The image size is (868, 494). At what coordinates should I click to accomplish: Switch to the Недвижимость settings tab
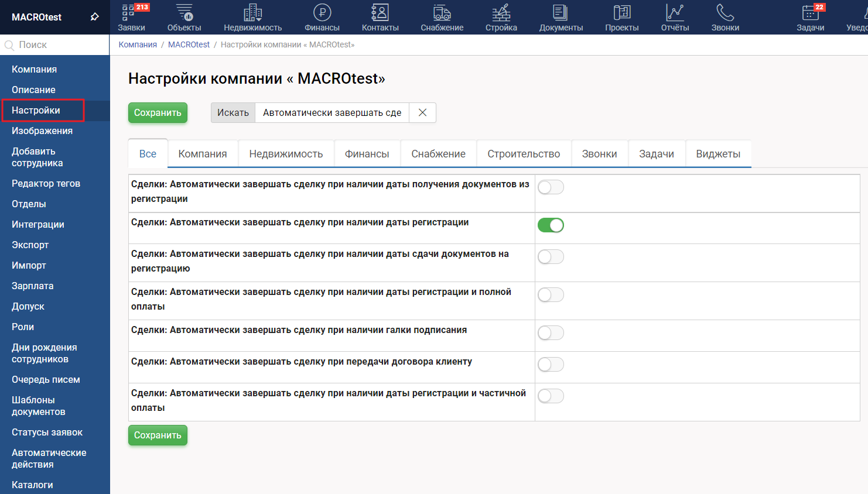pyautogui.click(x=286, y=154)
